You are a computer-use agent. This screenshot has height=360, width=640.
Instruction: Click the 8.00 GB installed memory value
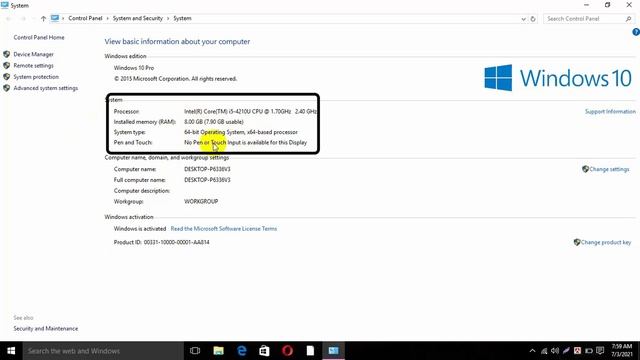coord(213,122)
